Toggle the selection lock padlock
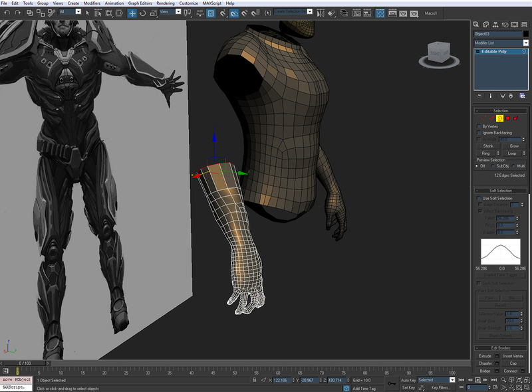 [x=255, y=380]
